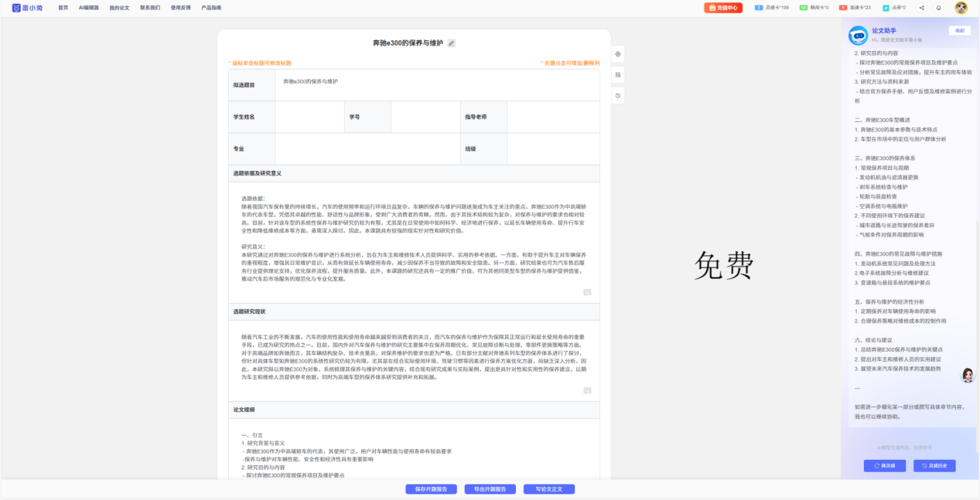Click outline line 四、奔驰E300的常见故障与维护措施
Viewport: 980px width, 500px height.
(x=898, y=253)
